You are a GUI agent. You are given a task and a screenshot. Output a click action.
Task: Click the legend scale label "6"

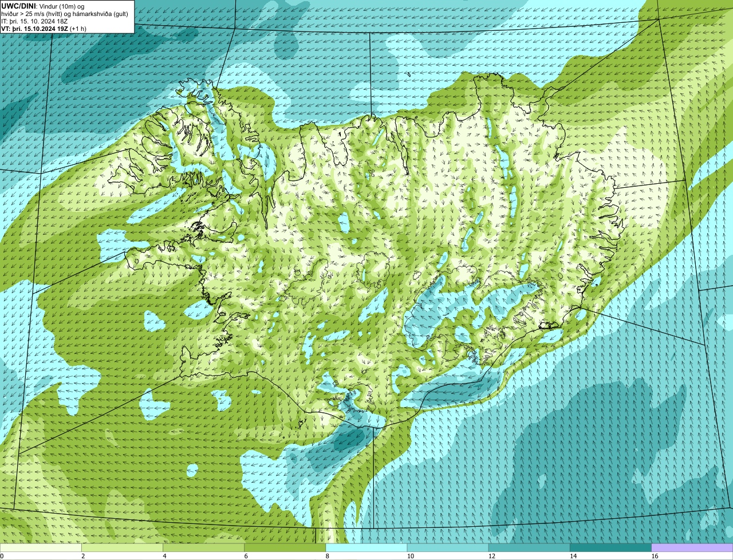point(246,556)
